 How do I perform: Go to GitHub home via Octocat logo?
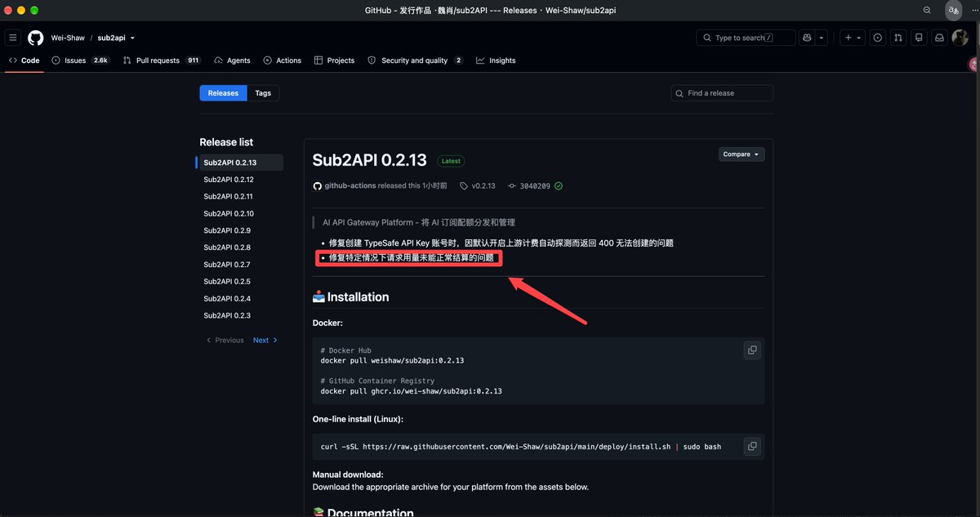tap(35, 38)
